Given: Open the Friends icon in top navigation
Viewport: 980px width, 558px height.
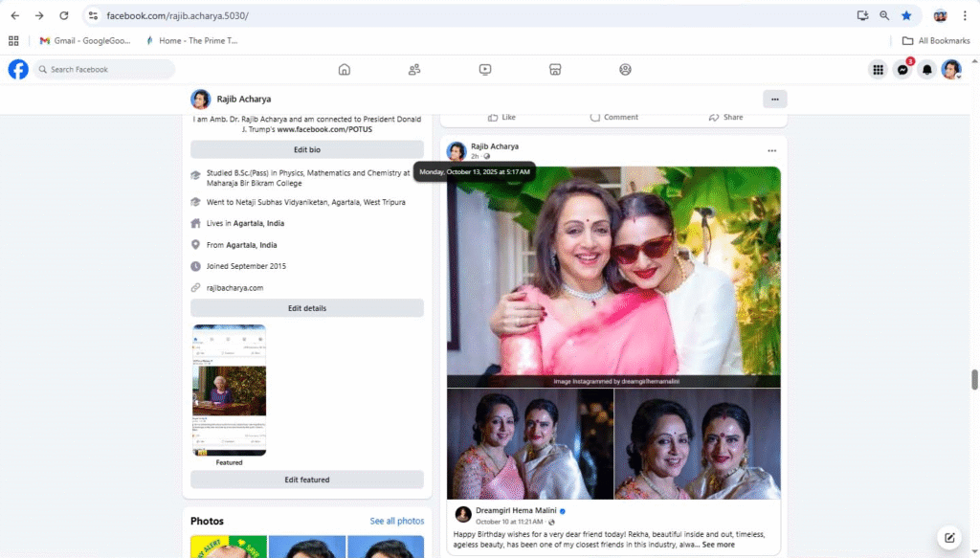Looking at the screenshot, I should 414,69.
